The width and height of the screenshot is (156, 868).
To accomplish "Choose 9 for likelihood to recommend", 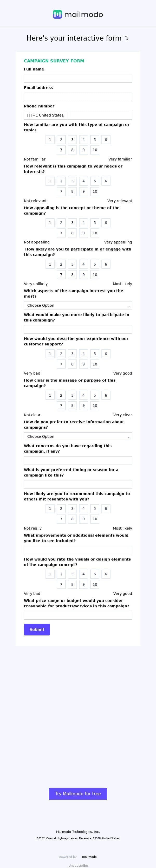I will click(x=83, y=519).
